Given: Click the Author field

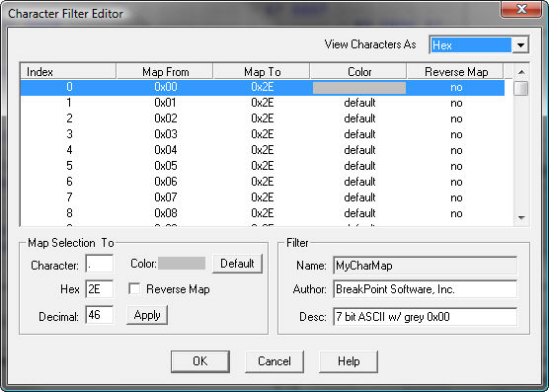Looking at the screenshot, I should 425,289.
